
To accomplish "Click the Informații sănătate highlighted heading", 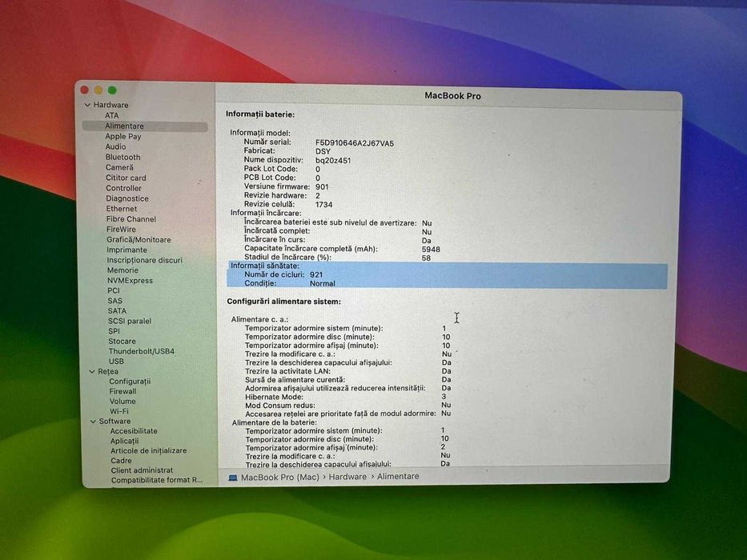I will pyautogui.click(x=265, y=266).
